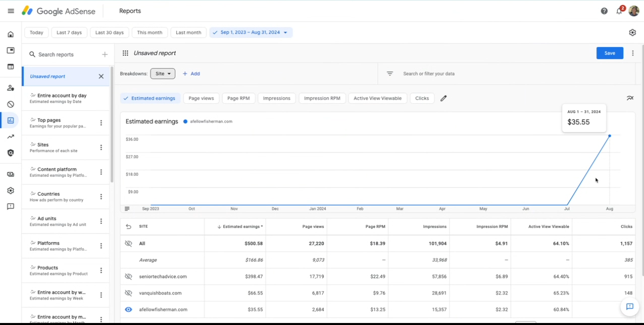This screenshot has height=325, width=644.
Task: Open Feedback icon in left sidebar
Action: click(x=11, y=207)
